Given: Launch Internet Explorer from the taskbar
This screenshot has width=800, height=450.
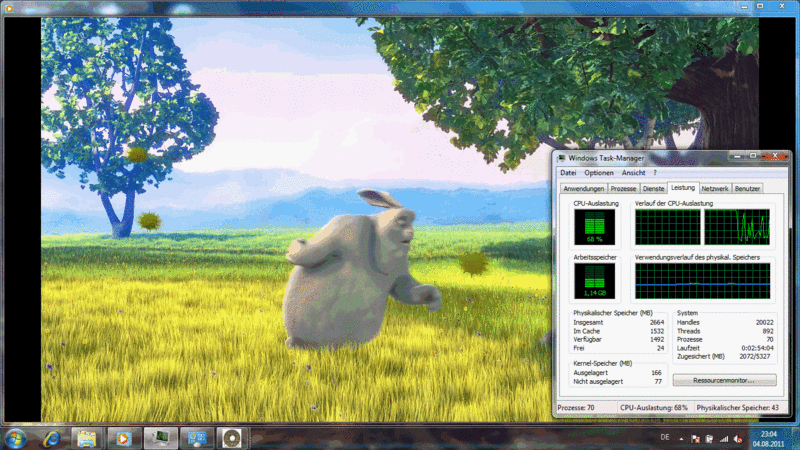Looking at the screenshot, I should [51, 438].
